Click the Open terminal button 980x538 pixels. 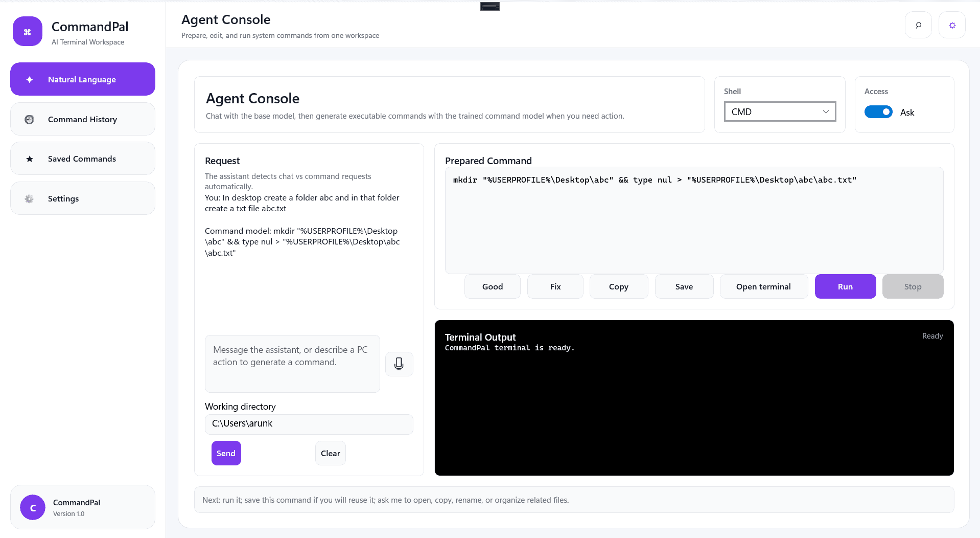pyautogui.click(x=763, y=286)
